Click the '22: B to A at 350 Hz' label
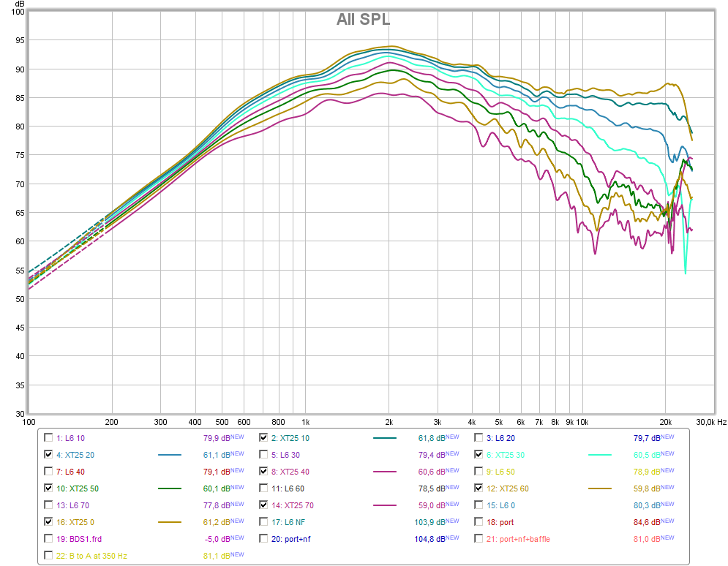 click(x=91, y=555)
